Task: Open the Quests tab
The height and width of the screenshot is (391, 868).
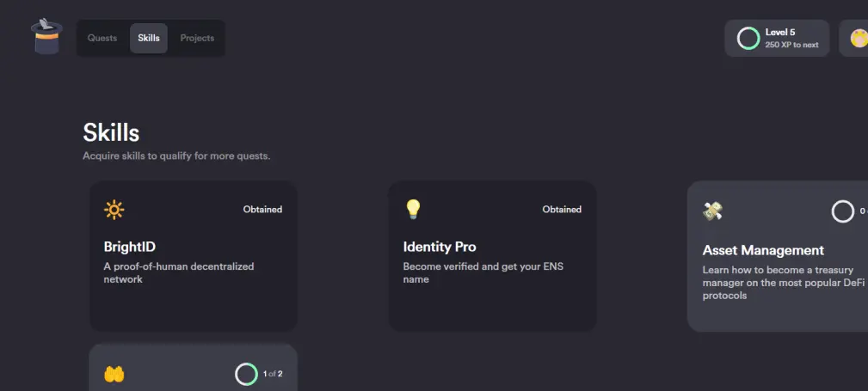Action: point(102,38)
